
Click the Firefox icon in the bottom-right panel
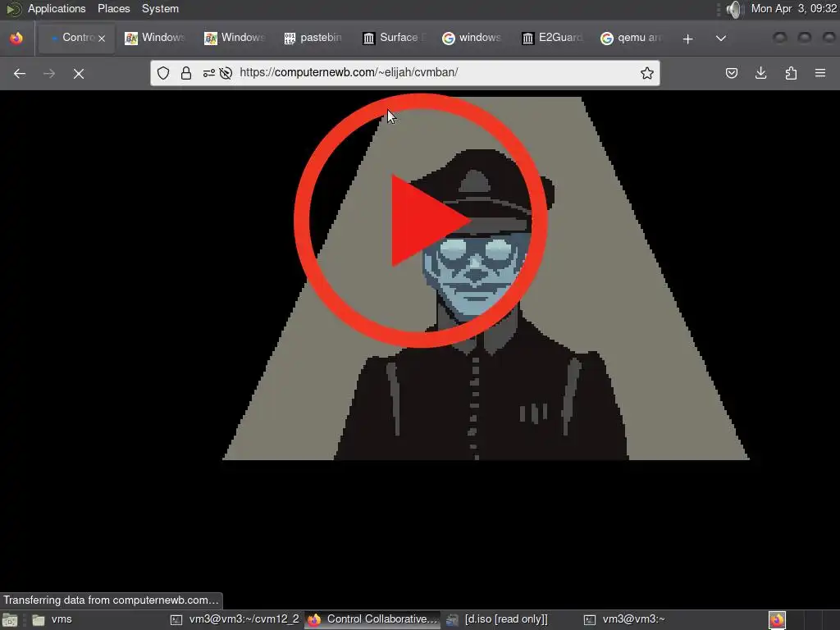pyautogui.click(x=777, y=620)
